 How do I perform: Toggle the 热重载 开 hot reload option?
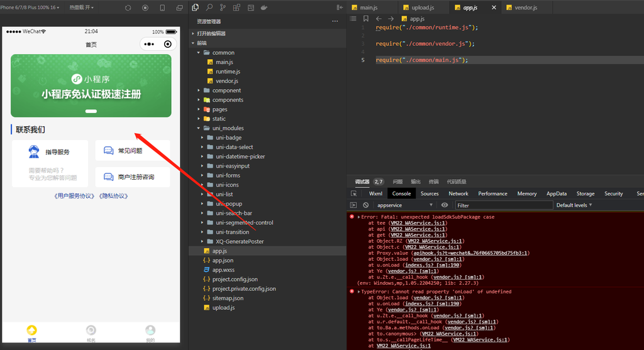click(x=81, y=8)
